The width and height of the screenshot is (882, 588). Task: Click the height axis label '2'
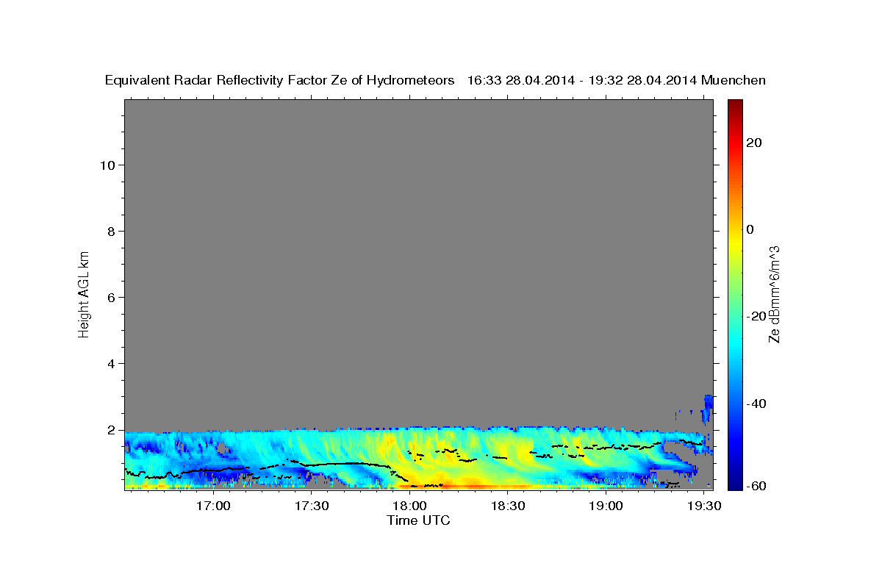tap(111, 430)
